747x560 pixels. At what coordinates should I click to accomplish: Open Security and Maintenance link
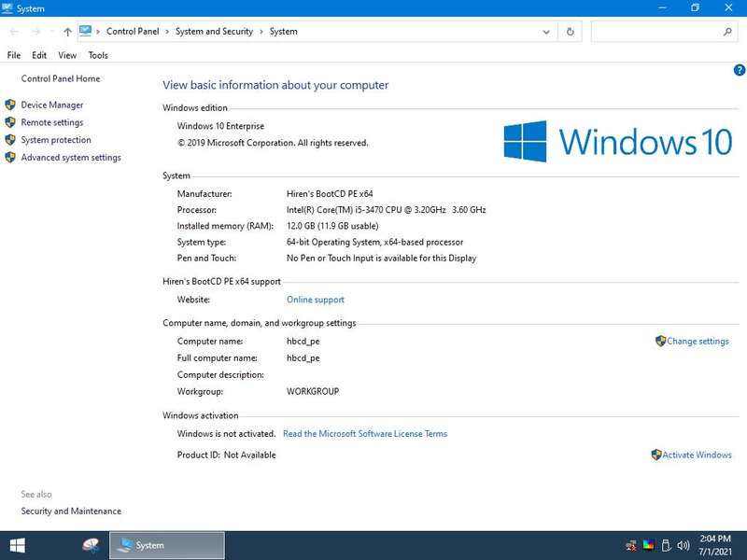(x=71, y=511)
